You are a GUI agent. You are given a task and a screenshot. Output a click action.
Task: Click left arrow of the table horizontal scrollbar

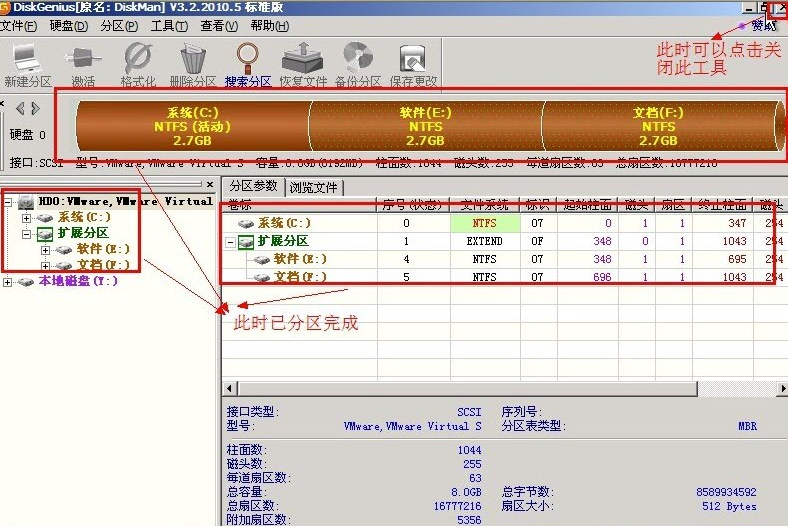227,388
